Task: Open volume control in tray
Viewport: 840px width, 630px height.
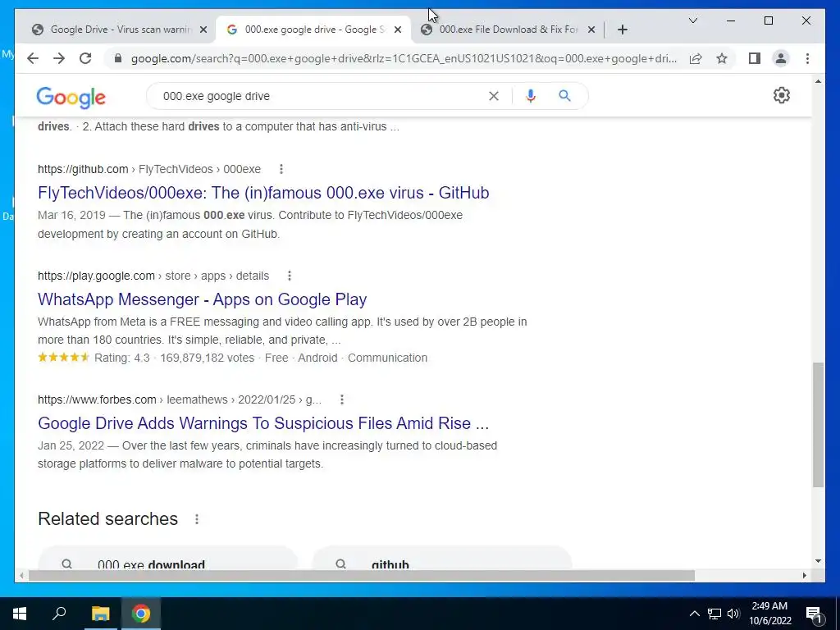Action: click(733, 614)
